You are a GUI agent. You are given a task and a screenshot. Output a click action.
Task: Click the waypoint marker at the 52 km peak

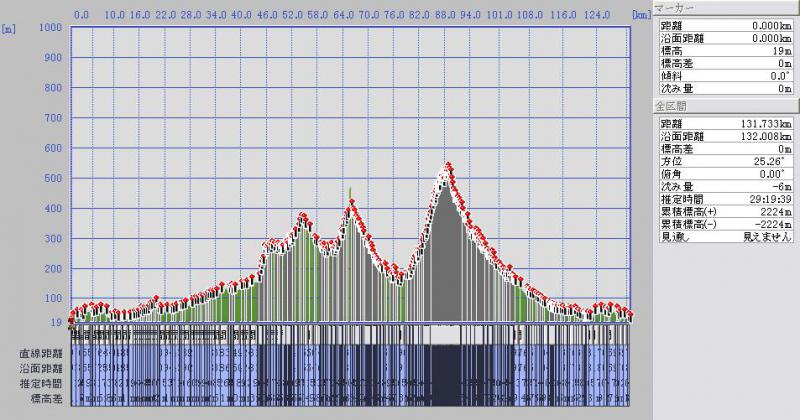(302, 216)
